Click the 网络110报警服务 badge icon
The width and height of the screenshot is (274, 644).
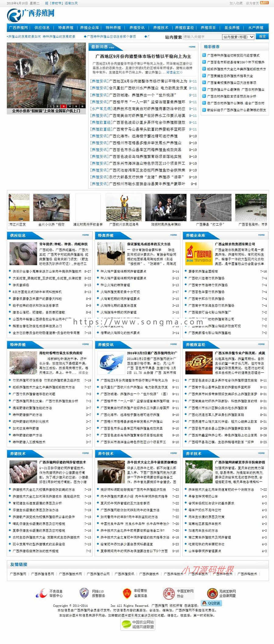(x=84, y=593)
